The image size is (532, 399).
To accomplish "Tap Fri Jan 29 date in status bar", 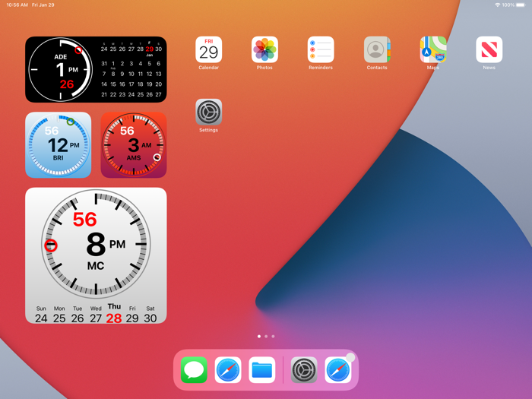I will coord(43,5).
